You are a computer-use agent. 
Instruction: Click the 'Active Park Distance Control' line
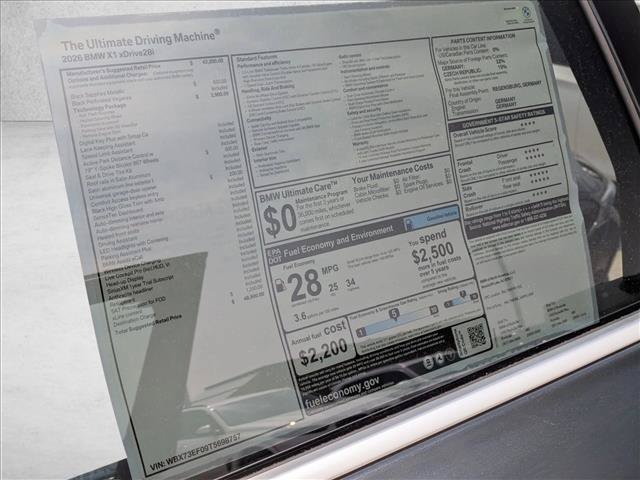(x=119, y=159)
